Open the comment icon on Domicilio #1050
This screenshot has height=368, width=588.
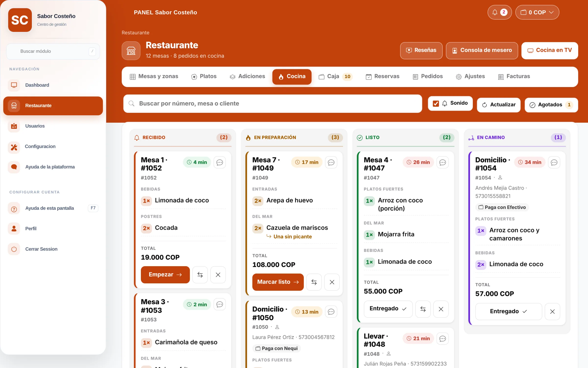pyautogui.click(x=331, y=312)
